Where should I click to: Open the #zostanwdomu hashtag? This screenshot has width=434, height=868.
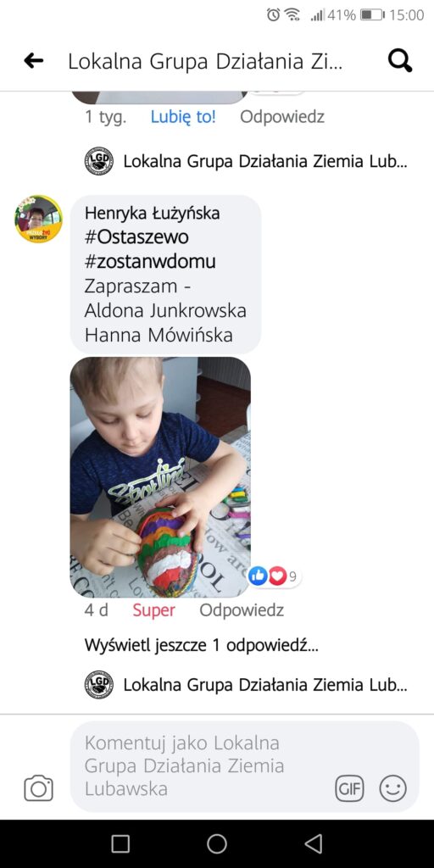point(150,261)
